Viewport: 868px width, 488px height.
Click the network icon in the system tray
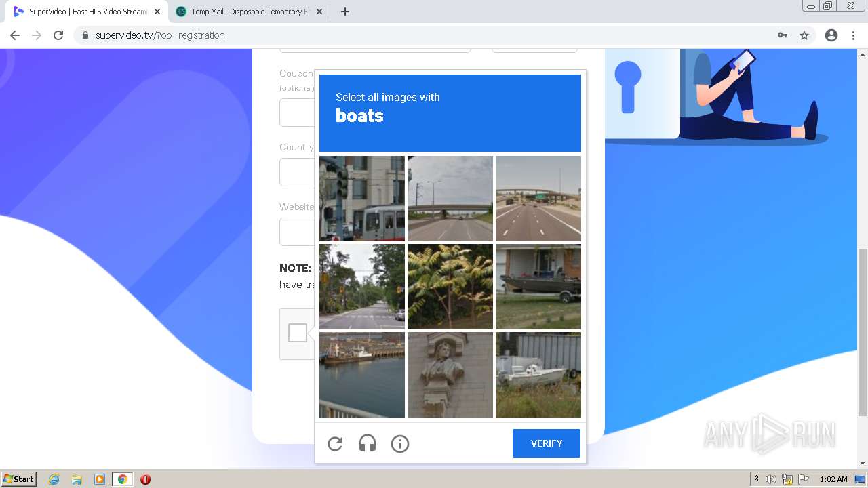tap(787, 479)
